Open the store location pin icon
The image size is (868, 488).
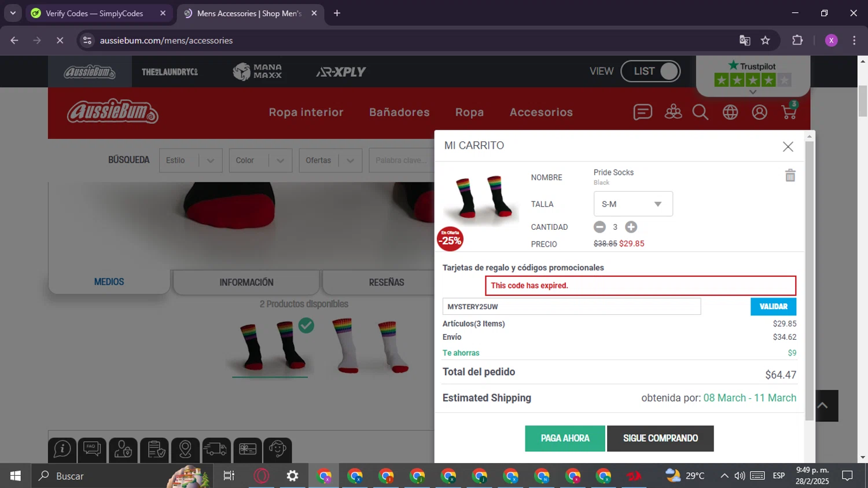[x=185, y=449]
